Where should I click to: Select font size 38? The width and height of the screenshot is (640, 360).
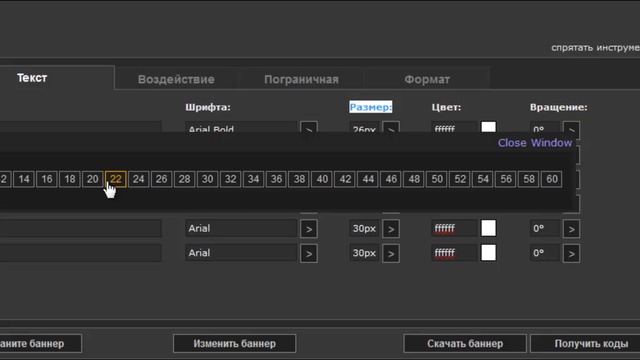click(299, 179)
